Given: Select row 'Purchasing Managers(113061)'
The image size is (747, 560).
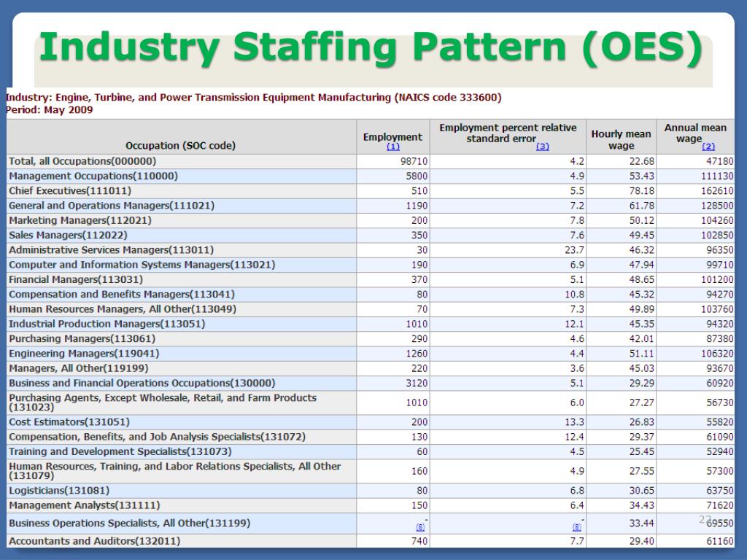Looking at the screenshot, I should [x=370, y=338].
